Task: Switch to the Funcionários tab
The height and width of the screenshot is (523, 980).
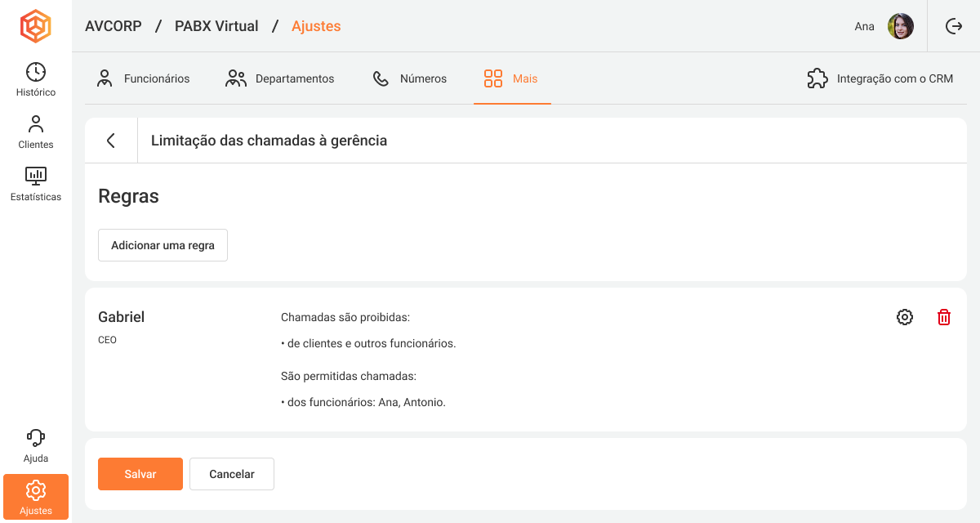Action: click(x=143, y=79)
